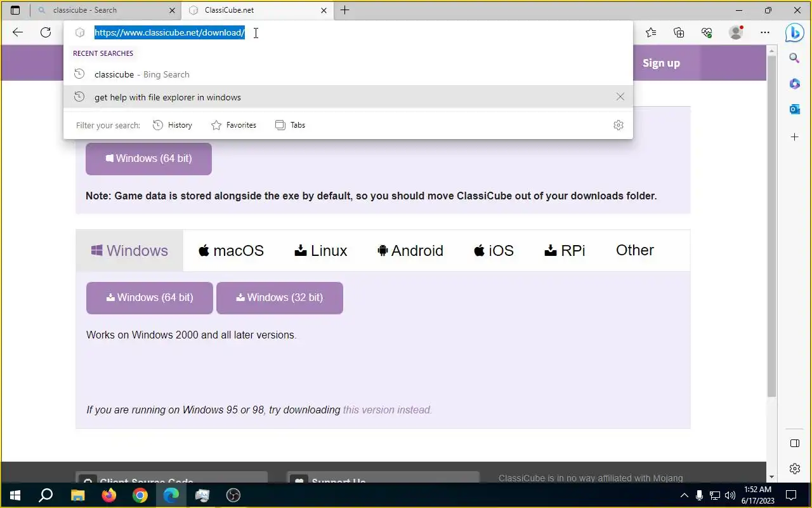The height and width of the screenshot is (508, 812).
Task: Select the iOS platform tab
Action: (494, 250)
